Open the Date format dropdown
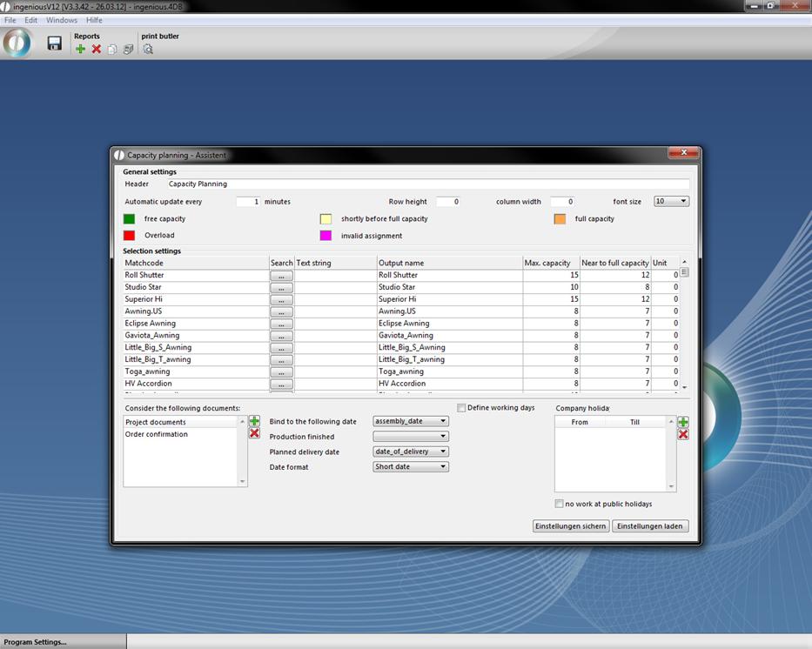This screenshot has height=649, width=812. coord(411,466)
